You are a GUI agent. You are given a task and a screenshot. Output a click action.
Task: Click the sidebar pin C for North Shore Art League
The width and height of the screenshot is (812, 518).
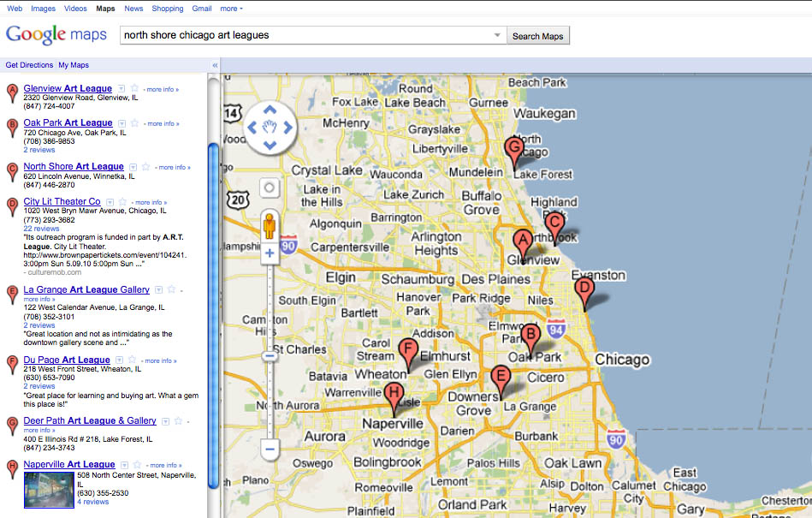[13, 171]
